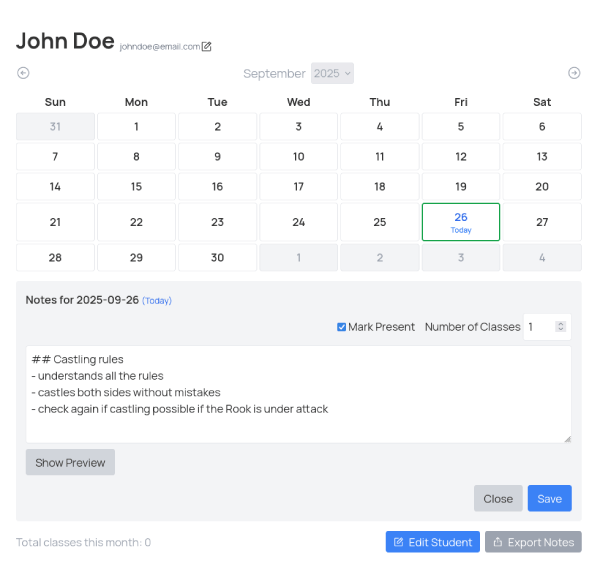Image resolution: width=600 pixels, height=561 pixels.
Task: Click the Number of Classes input field
Action: 539,327
